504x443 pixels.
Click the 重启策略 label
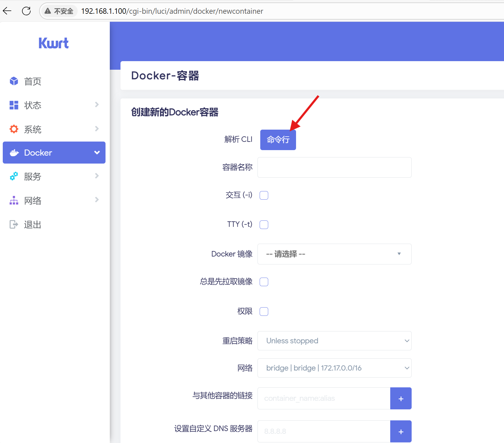pyautogui.click(x=238, y=341)
